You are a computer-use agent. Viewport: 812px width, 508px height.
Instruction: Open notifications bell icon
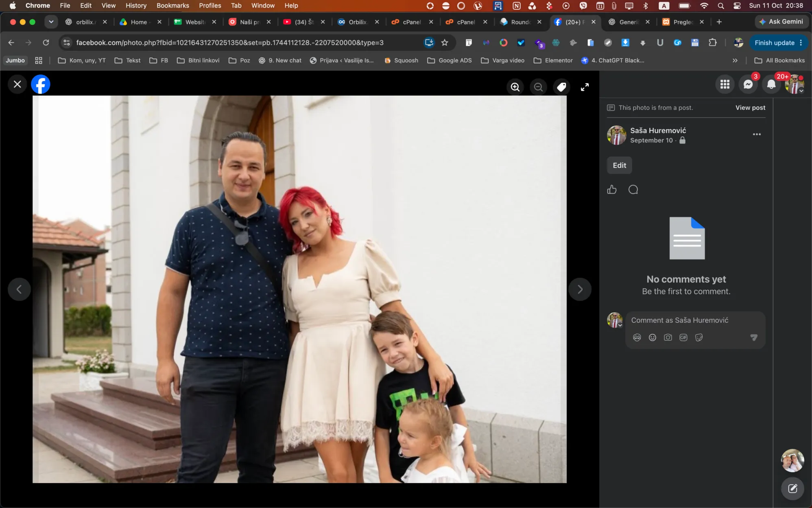(x=771, y=84)
